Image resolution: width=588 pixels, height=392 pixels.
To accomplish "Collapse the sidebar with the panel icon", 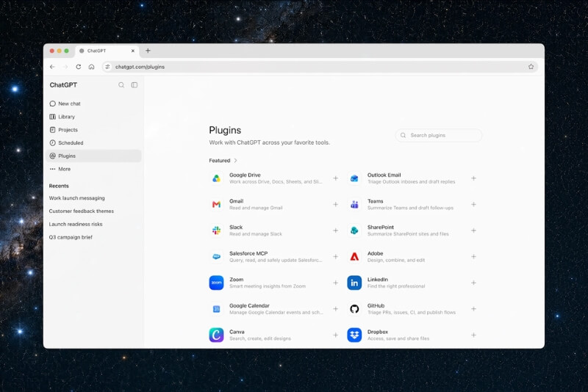I will pos(135,85).
